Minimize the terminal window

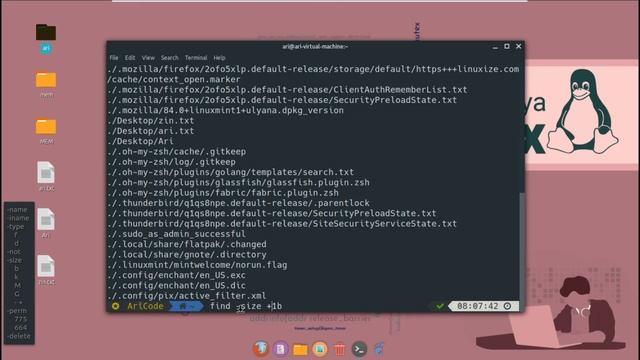(x=495, y=47)
